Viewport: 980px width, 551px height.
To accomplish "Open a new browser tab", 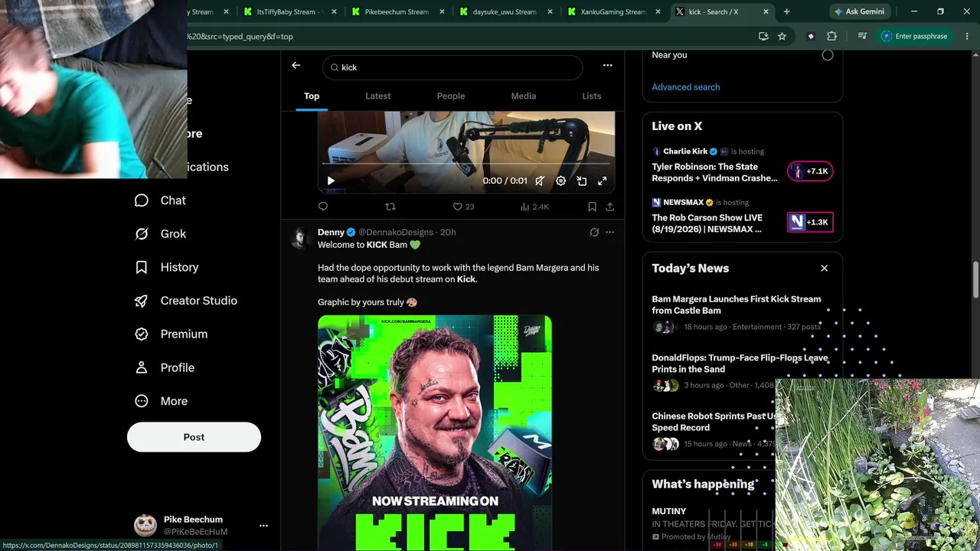I will tap(786, 11).
